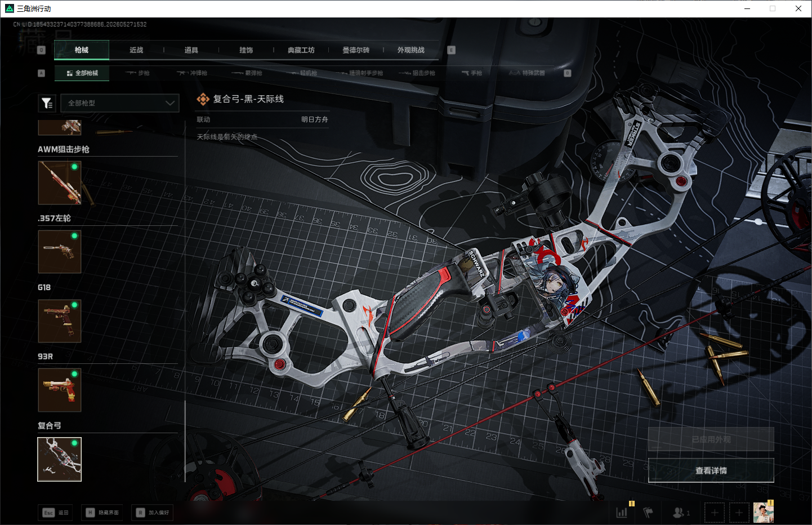The image size is (812, 525).
Task: Click the AWM狙击步枪 section header
Action: [x=64, y=149]
